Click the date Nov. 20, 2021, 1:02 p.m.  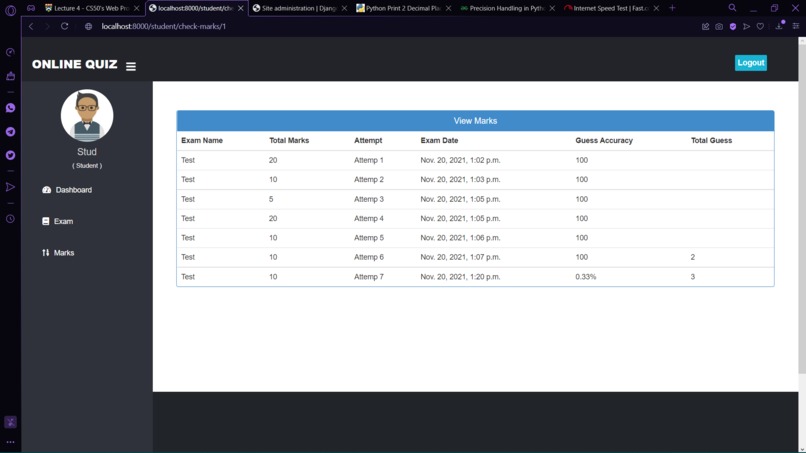click(x=460, y=160)
